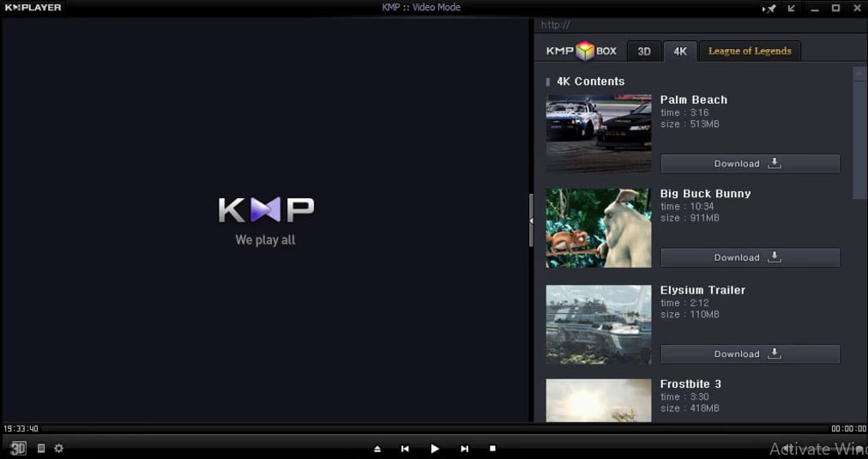Click Frostbite 3 time 3:30 text

coord(684,396)
